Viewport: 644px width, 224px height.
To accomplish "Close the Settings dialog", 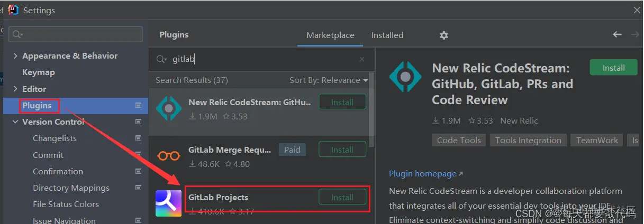I will [x=637, y=10].
